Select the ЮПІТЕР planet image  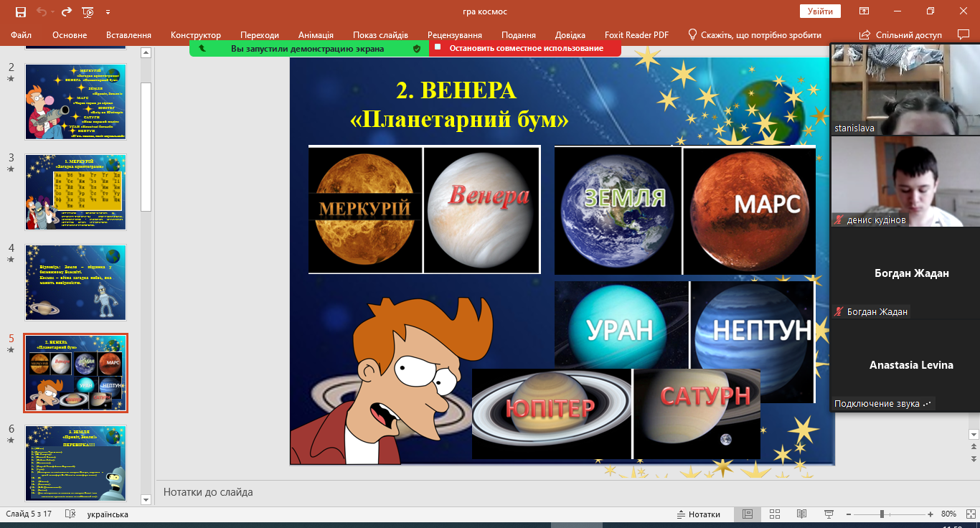[x=551, y=414]
